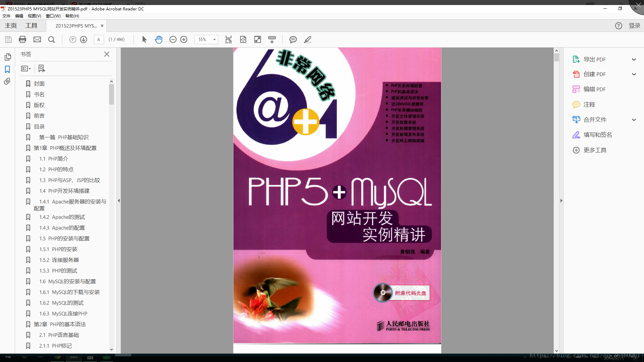Image resolution: width=644 pixels, height=362 pixels.
Task: Toggle the Bookmarks pane sidebar icon
Action: click(x=7, y=69)
